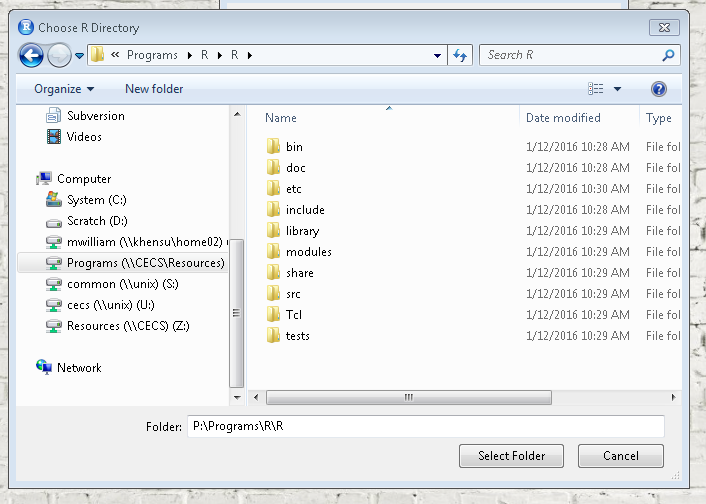Image resolution: width=706 pixels, height=504 pixels.
Task: Click file list scroll right arrow
Action: click(674, 397)
